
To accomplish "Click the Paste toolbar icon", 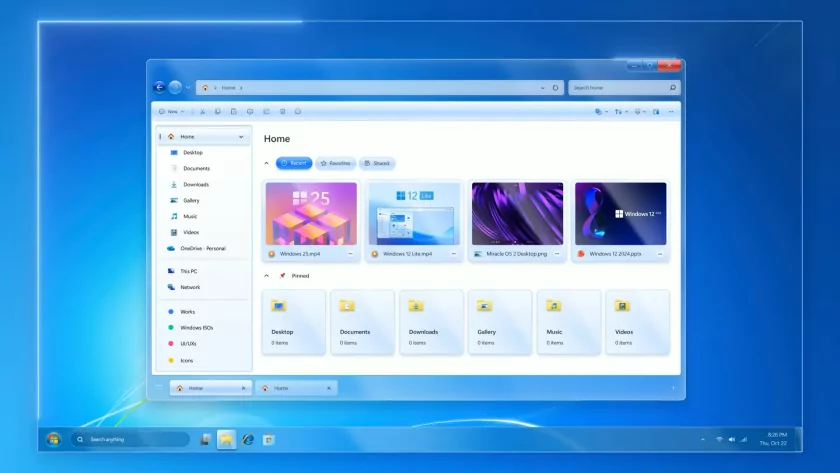I will 234,111.
